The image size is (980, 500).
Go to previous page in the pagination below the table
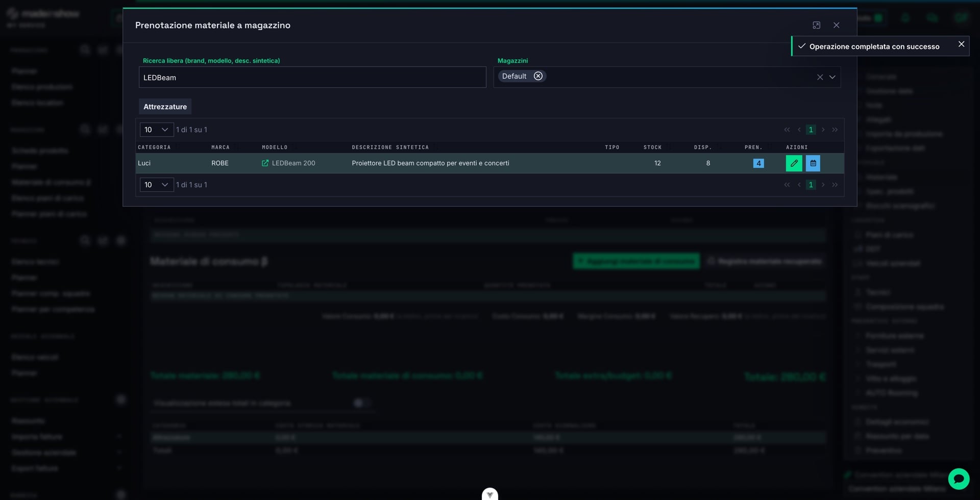[799, 185]
